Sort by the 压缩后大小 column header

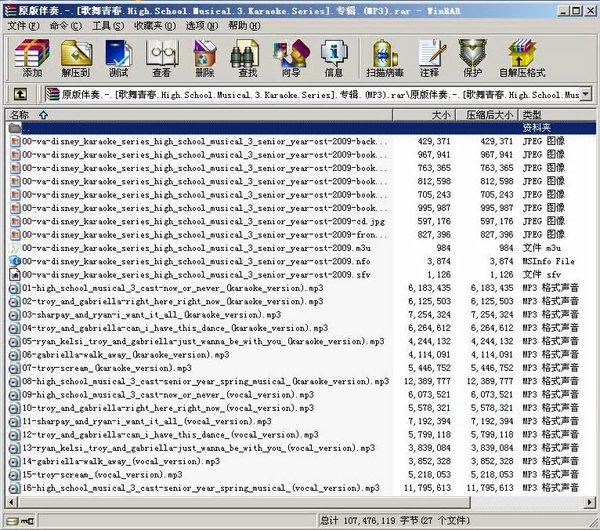(487, 115)
